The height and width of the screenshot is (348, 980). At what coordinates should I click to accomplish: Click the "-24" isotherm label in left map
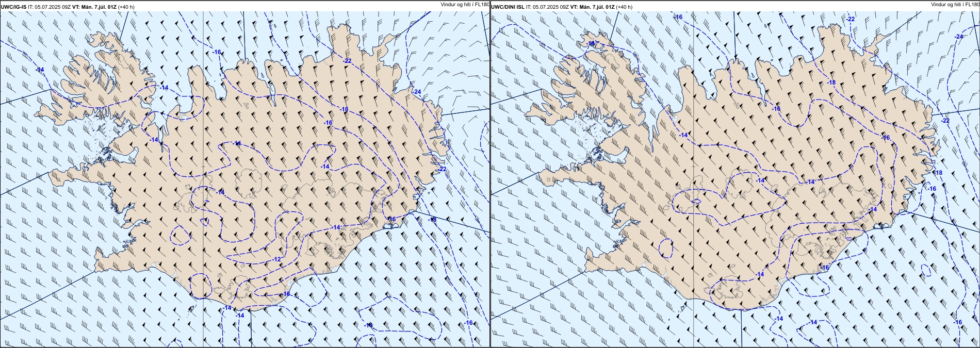click(x=417, y=92)
